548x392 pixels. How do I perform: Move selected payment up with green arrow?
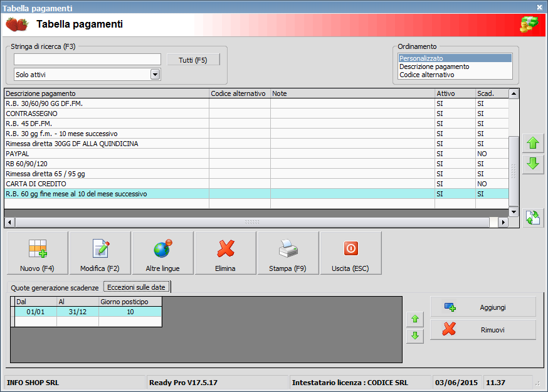533,143
